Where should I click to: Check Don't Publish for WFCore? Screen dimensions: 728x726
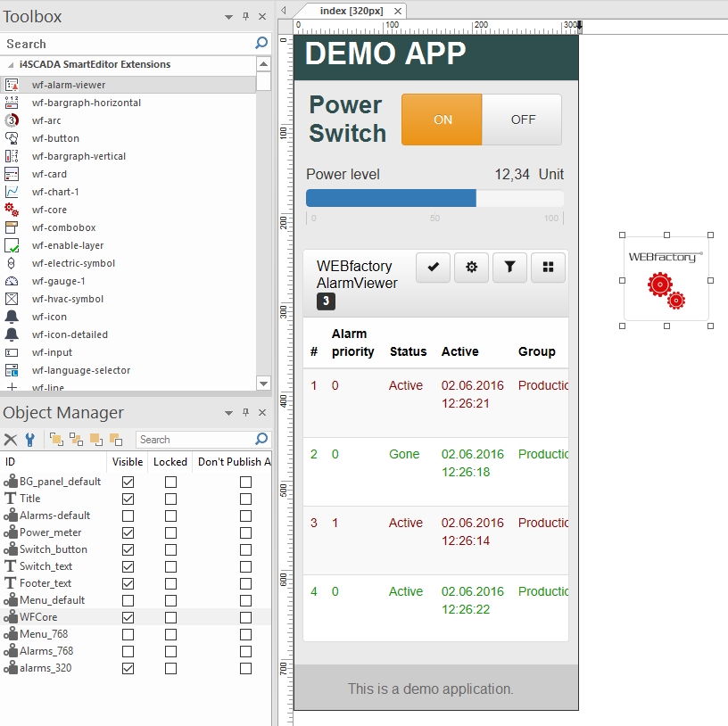245,617
